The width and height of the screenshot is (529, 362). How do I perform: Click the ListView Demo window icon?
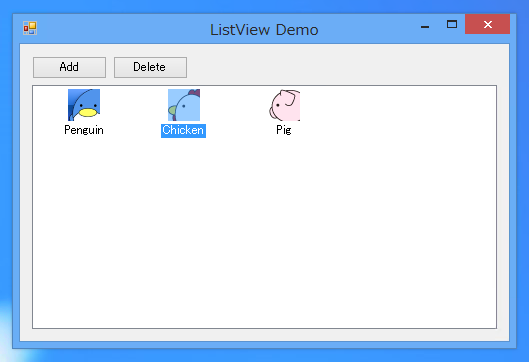click(x=30, y=28)
